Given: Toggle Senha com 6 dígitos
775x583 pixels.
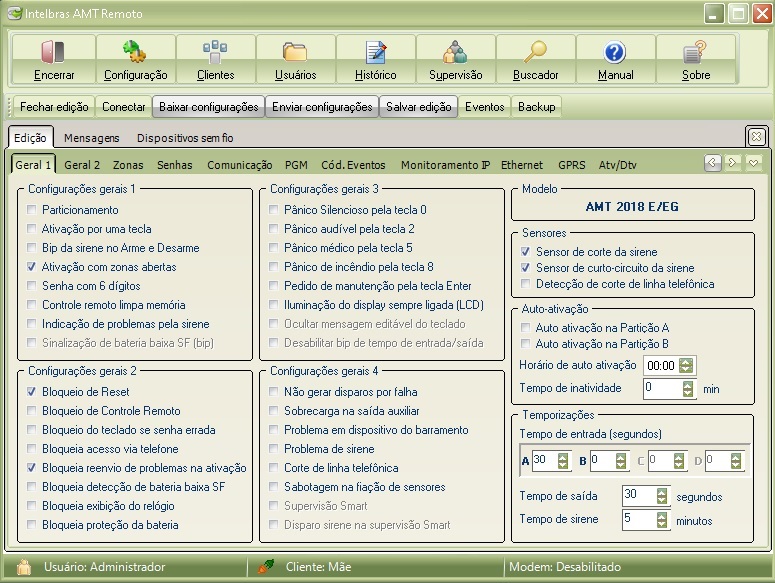Looking at the screenshot, I should coord(32,285).
